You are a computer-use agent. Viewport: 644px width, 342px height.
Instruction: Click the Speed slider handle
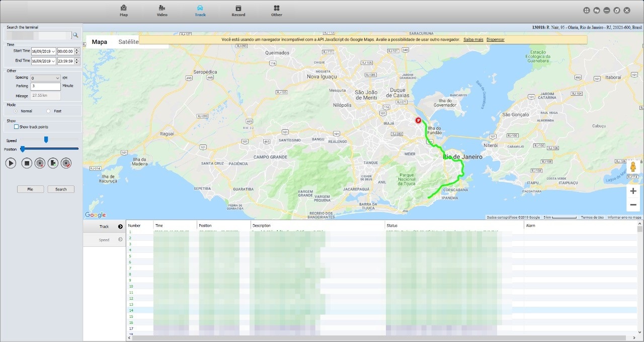tap(46, 140)
